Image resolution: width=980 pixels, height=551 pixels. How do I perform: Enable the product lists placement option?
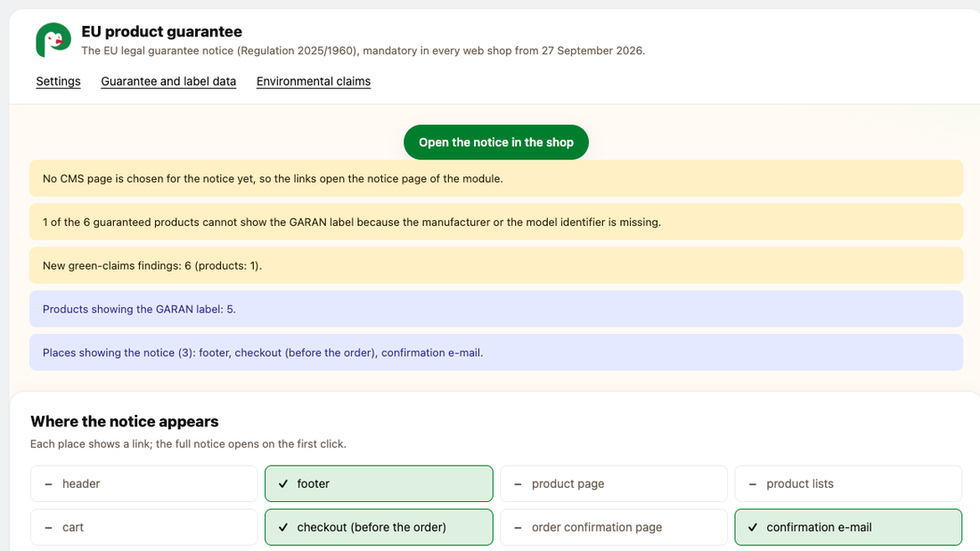coord(848,483)
